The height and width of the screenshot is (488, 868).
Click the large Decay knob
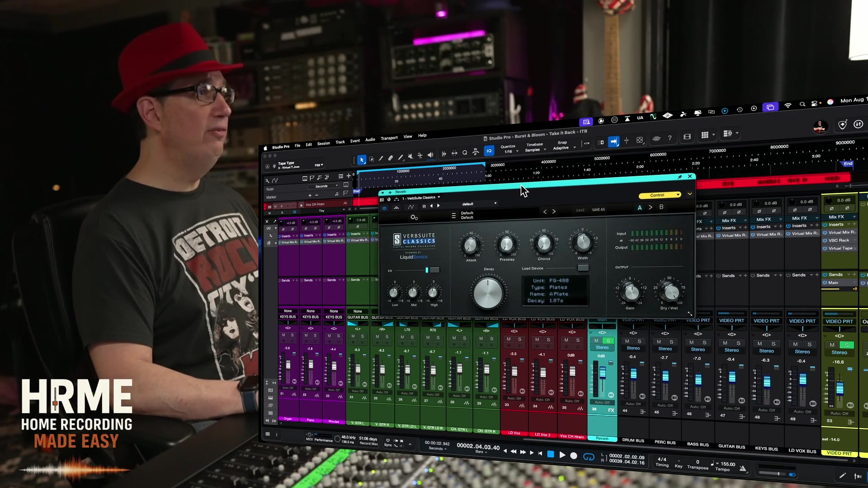pos(488,293)
